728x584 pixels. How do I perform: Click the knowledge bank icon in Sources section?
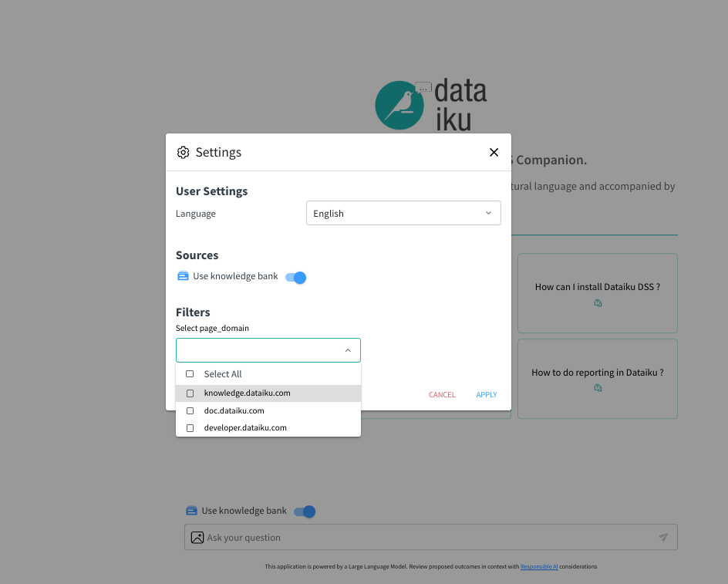click(x=183, y=276)
